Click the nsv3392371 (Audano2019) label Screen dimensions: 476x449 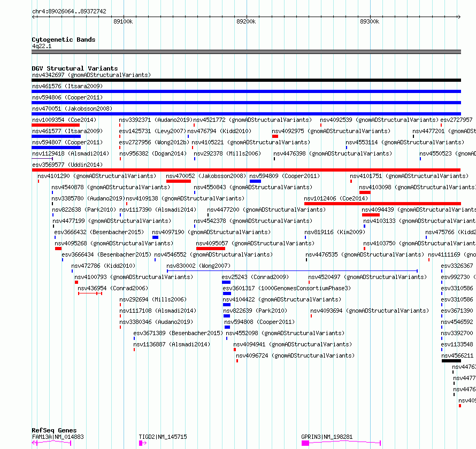coord(156,120)
